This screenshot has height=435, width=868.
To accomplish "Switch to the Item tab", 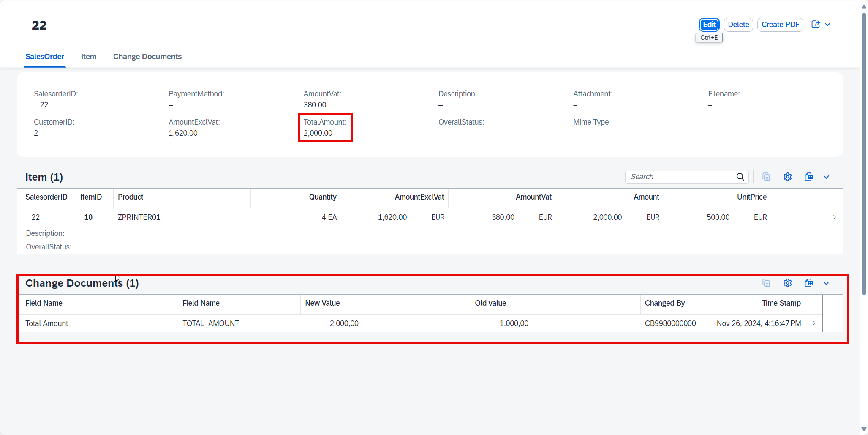I will click(x=89, y=57).
